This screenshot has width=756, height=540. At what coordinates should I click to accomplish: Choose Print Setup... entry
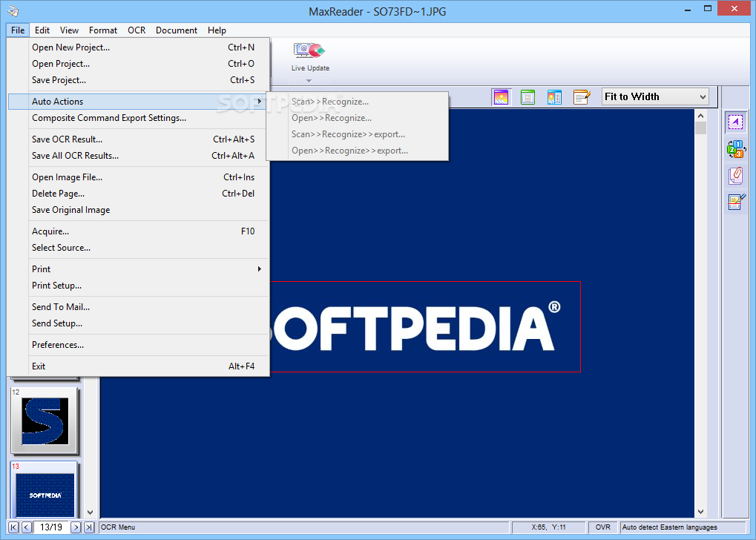click(x=139, y=286)
